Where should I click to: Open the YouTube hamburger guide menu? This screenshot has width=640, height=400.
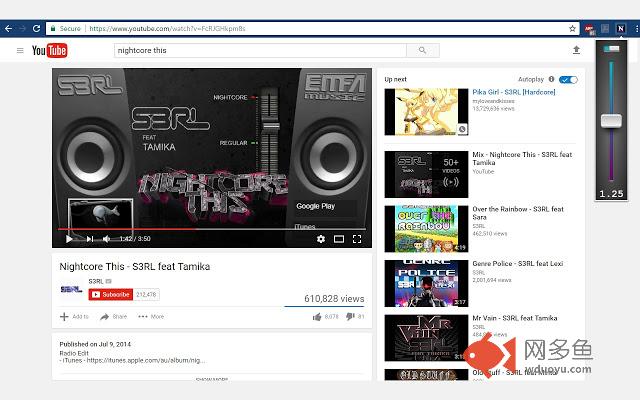pos(20,51)
